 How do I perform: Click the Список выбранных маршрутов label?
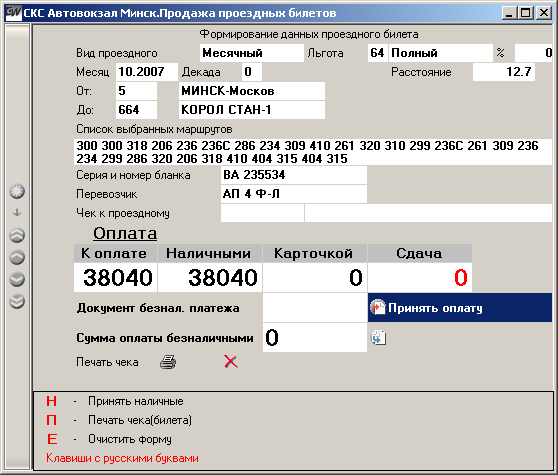(x=154, y=129)
